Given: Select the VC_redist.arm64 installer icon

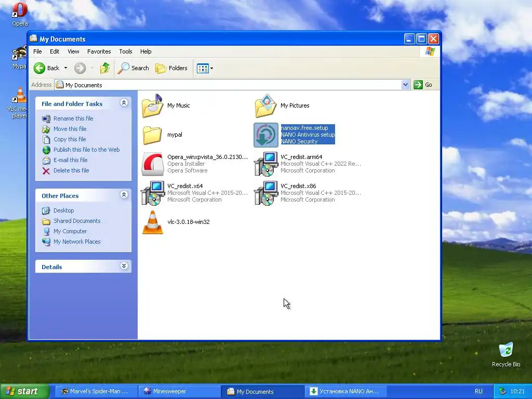Looking at the screenshot, I should point(265,164).
